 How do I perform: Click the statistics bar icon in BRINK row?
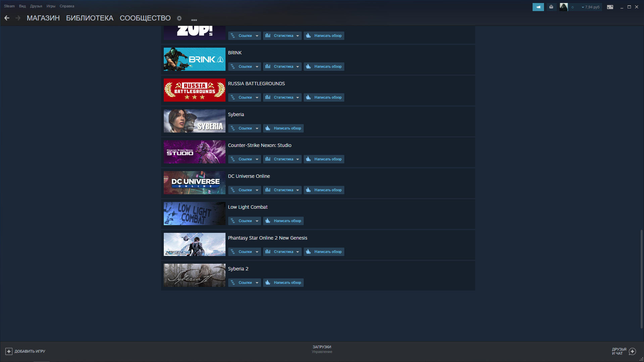pos(268,66)
